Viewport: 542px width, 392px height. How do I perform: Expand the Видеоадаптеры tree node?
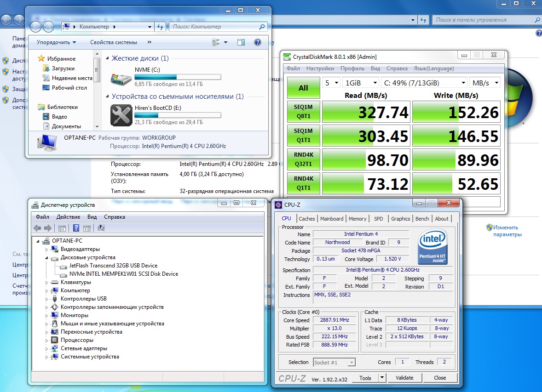point(46,250)
